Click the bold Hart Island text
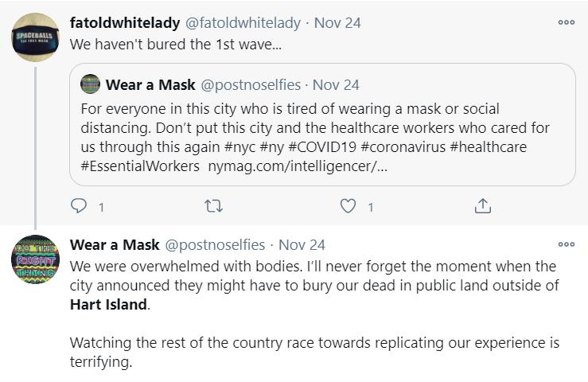 pyautogui.click(x=109, y=304)
